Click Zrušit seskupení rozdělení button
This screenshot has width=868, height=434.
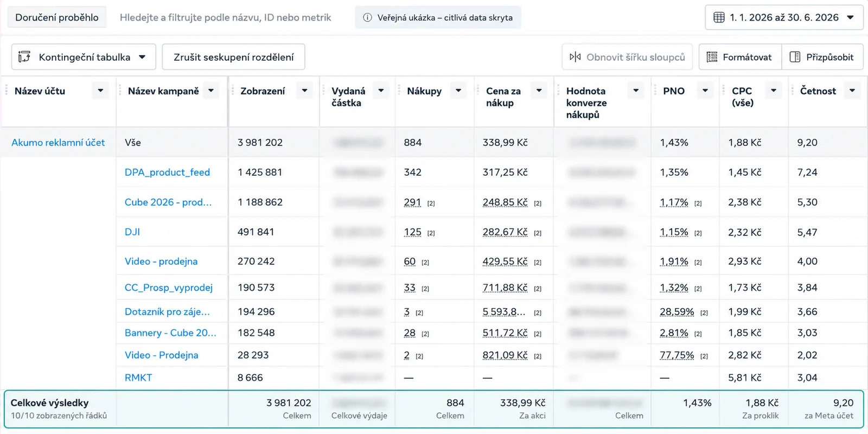(234, 57)
